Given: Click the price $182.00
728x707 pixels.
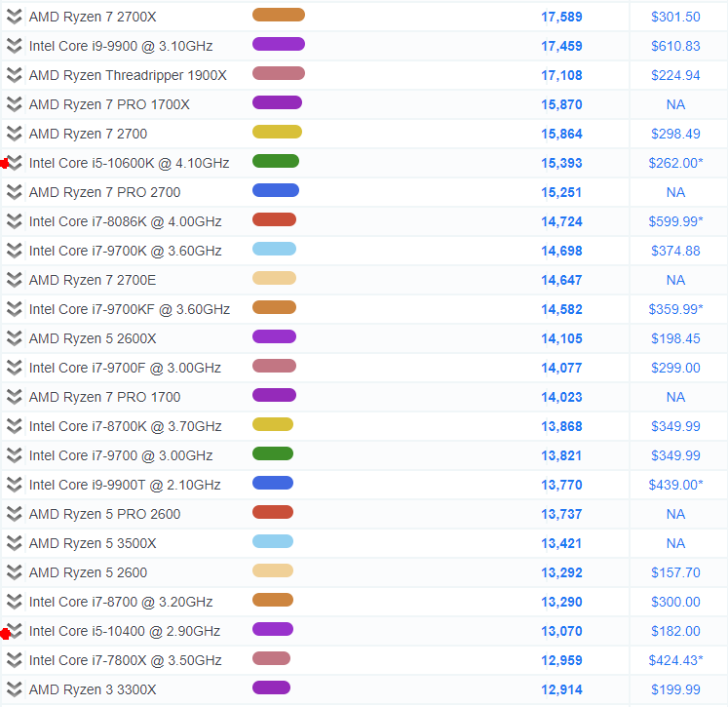Looking at the screenshot, I should point(675,631).
